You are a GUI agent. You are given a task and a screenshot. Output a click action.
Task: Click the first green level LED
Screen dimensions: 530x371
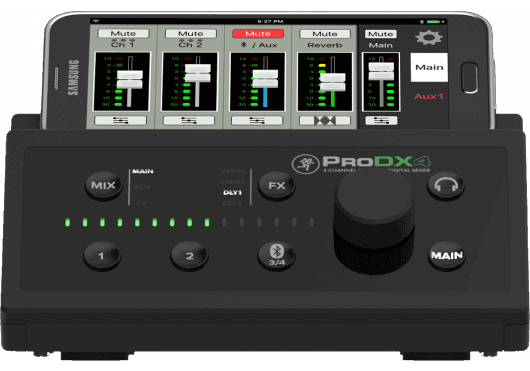67,222
